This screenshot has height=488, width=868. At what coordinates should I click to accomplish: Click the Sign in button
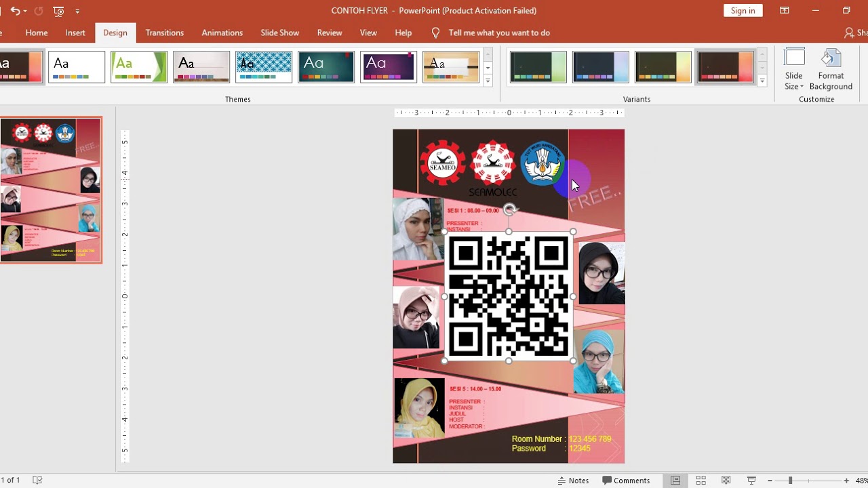pos(743,10)
